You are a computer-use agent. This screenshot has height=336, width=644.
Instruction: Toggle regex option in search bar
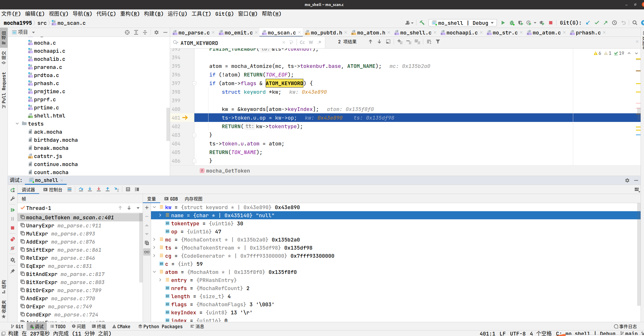point(320,42)
